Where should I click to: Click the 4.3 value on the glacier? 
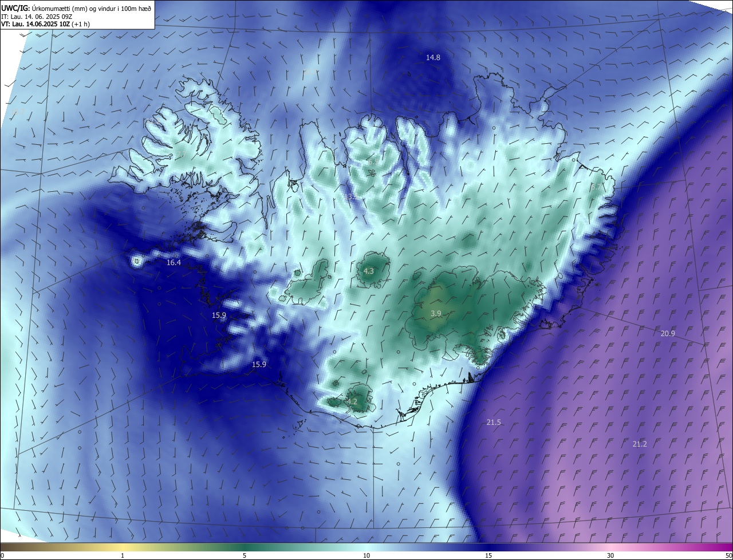[x=369, y=271]
